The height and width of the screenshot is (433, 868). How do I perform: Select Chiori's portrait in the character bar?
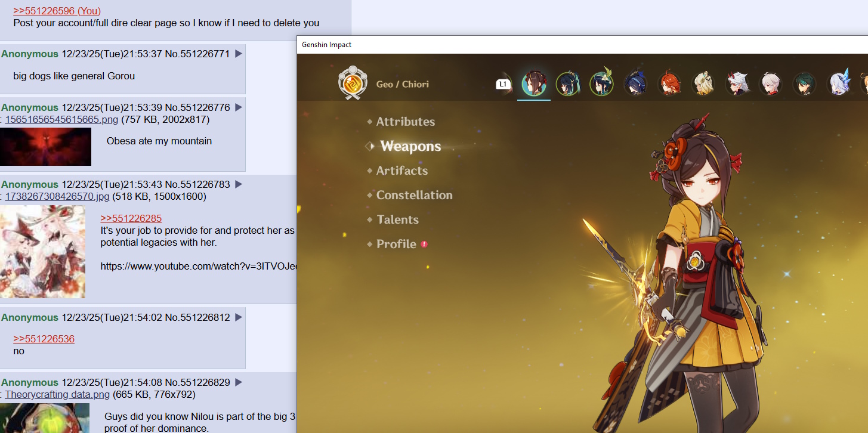[534, 84]
